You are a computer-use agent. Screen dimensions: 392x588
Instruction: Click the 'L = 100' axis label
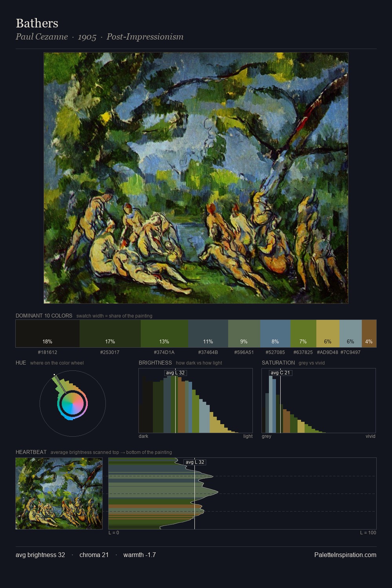point(368,532)
